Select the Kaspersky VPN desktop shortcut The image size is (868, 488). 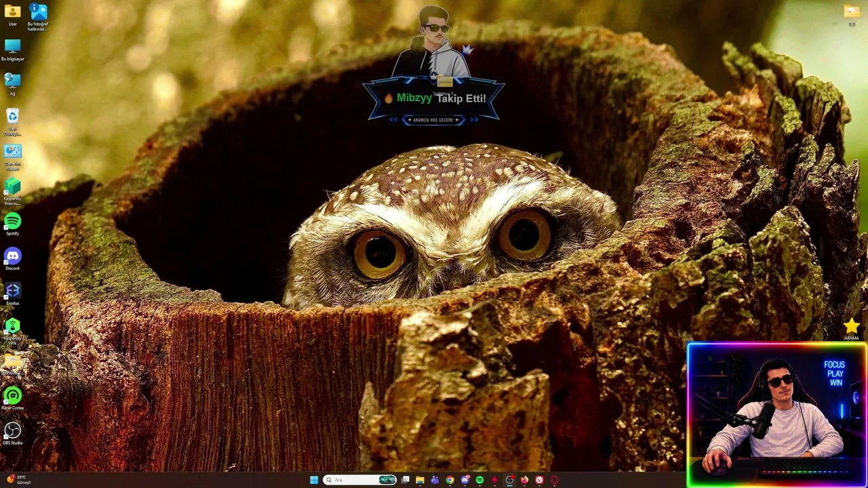pos(12,332)
